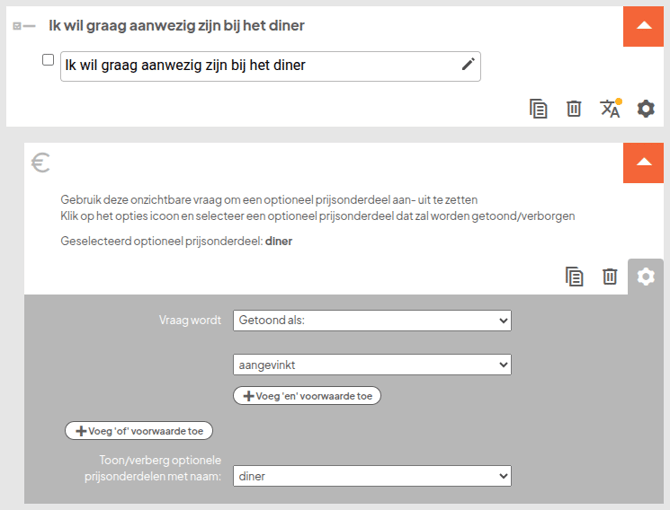Screen dimensions: 670x510
Task: Click the question title 'Ik wil graag aanwezig zijn bij het diner'
Action: 176,25
